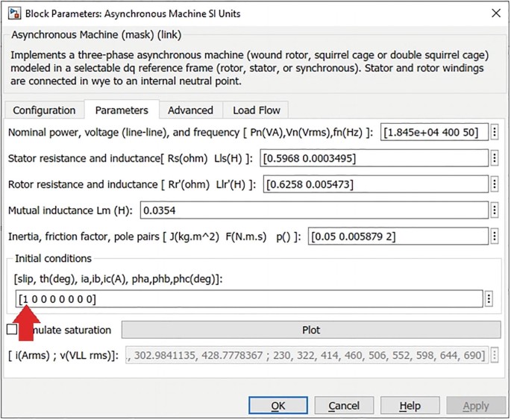Click the Cancel button

click(344, 406)
